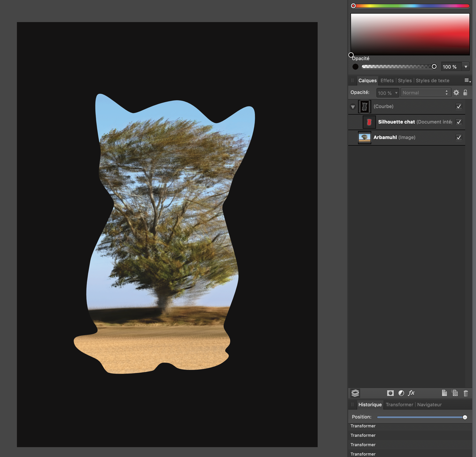The height and width of the screenshot is (457, 476).
Task: Open the Transformer tab
Action: tap(399, 405)
